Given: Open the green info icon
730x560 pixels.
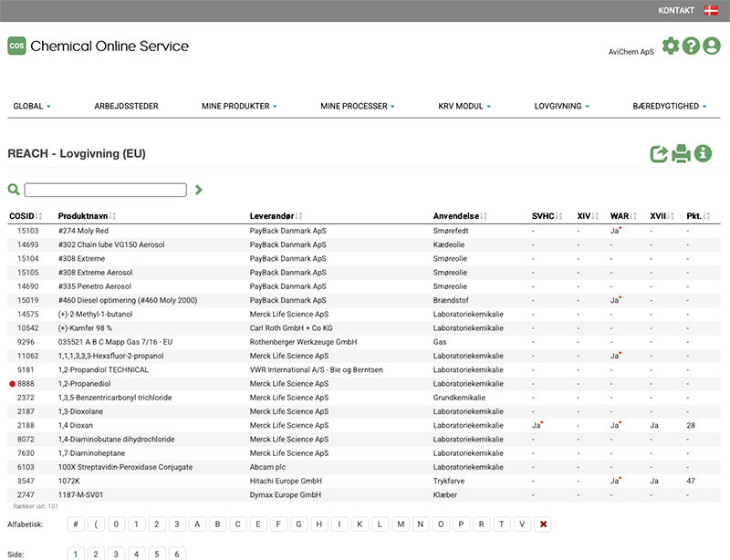Looking at the screenshot, I should [703, 153].
